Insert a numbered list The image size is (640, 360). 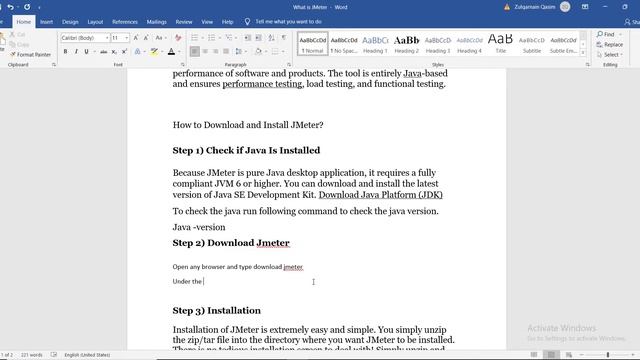[x=211, y=38]
